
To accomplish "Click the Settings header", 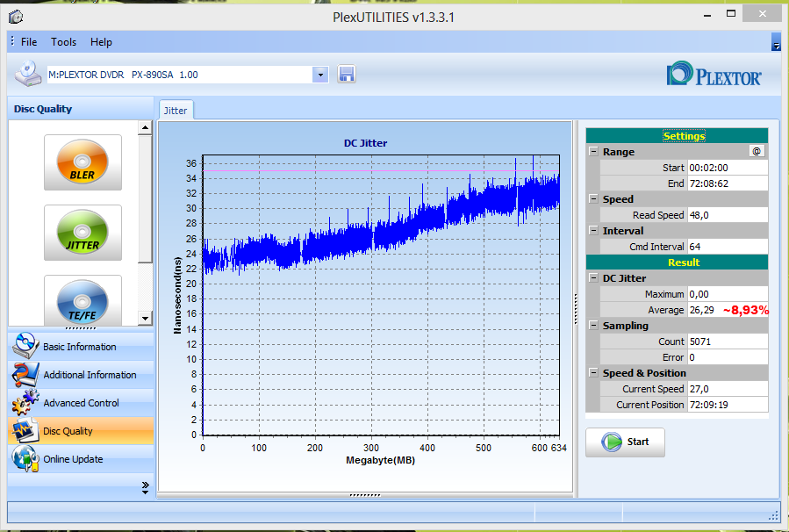I will (x=677, y=136).
